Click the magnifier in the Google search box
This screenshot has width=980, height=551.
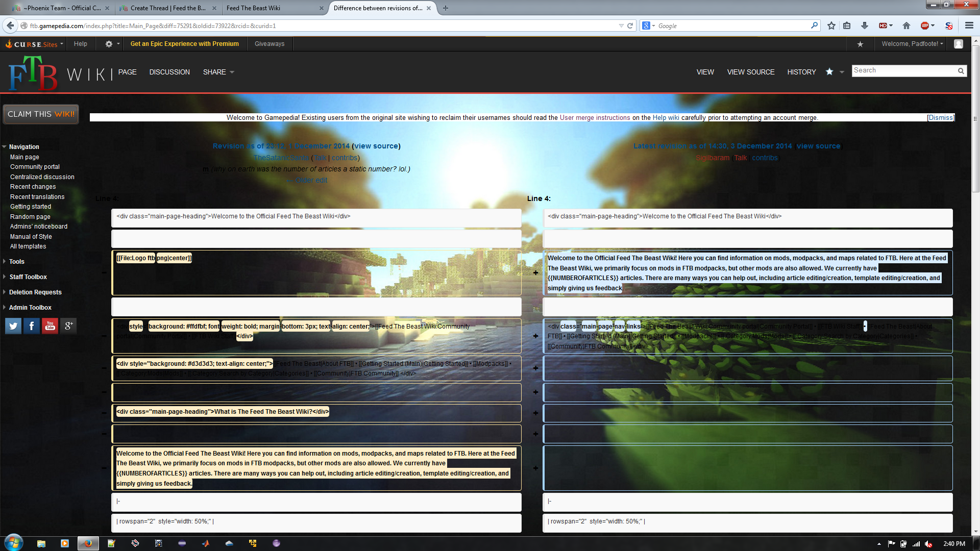814,26
